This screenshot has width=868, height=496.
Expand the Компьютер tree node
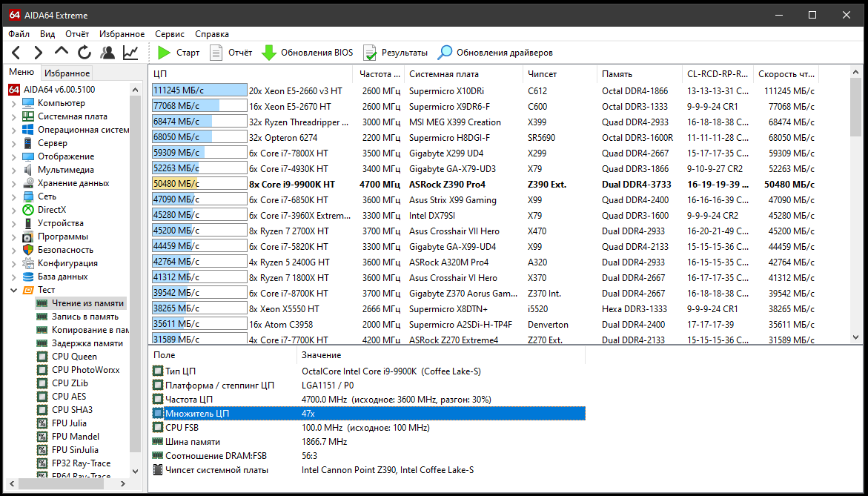click(14, 103)
